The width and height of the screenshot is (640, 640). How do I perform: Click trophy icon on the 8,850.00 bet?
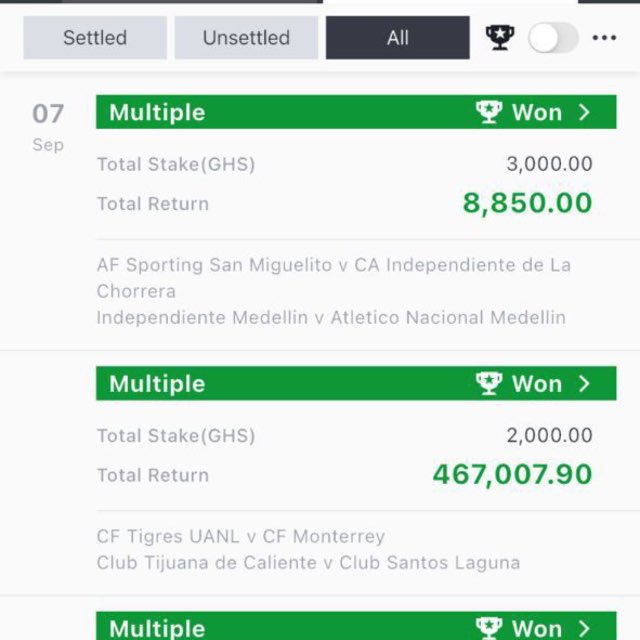coord(489,112)
